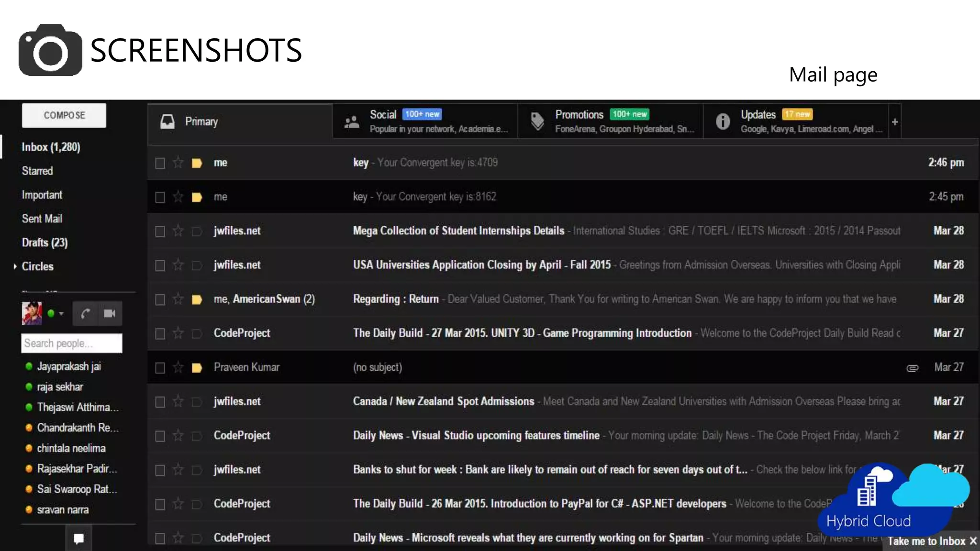Click the profile photo in chat panel
The height and width of the screenshot is (551, 980).
click(x=32, y=313)
